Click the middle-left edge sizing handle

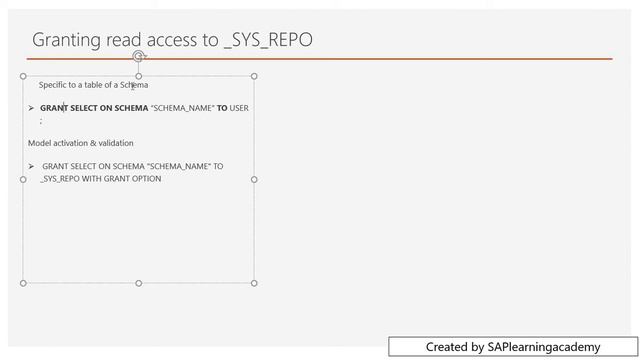23,180
